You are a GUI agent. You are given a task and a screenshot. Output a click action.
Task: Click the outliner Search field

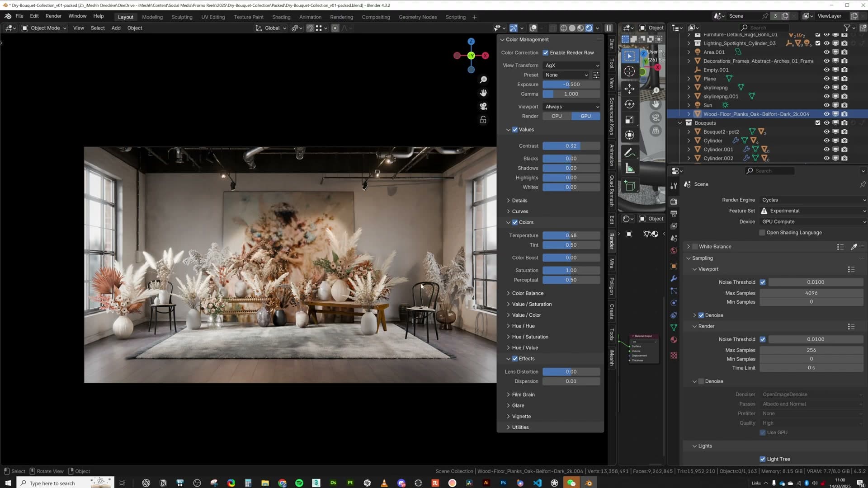click(764, 28)
